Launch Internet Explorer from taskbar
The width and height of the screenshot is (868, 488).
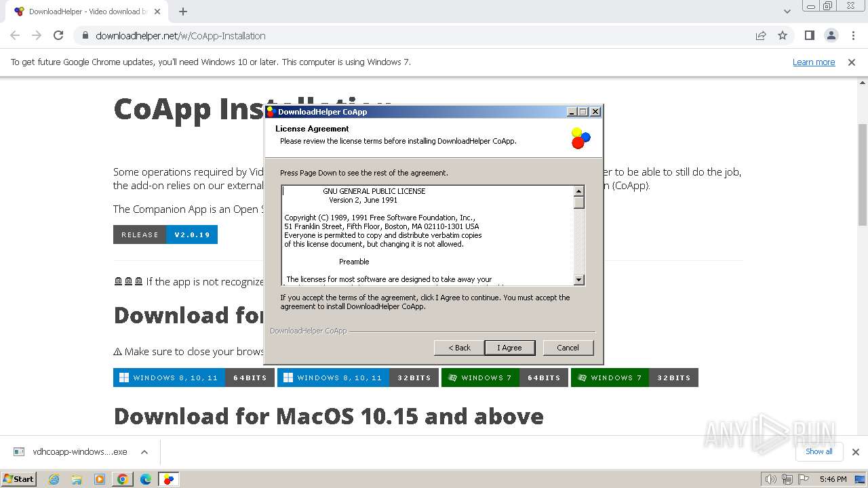54,479
